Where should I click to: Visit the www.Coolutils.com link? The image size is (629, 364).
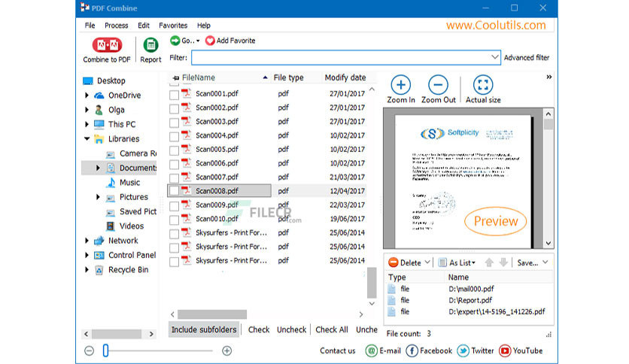pos(496,25)
